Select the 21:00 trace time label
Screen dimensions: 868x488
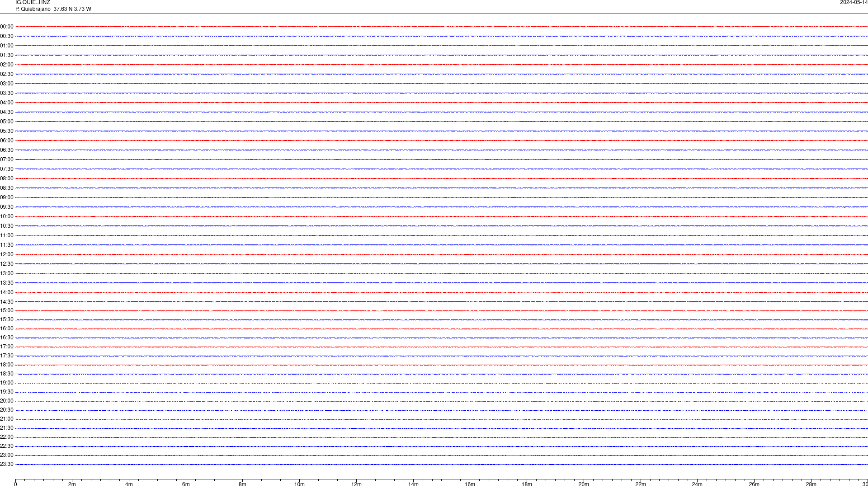coord(7,419)
